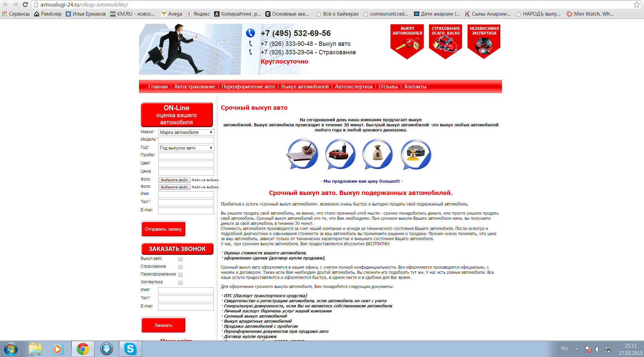Screen dimensions: 644x357
Task: Focus the Модель input field
Action: click(186, 140)
